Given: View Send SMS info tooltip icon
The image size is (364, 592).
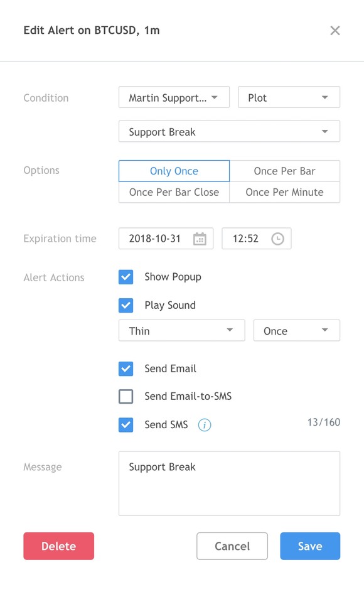Looking at the screenshot, I should [x=204, y=425].
